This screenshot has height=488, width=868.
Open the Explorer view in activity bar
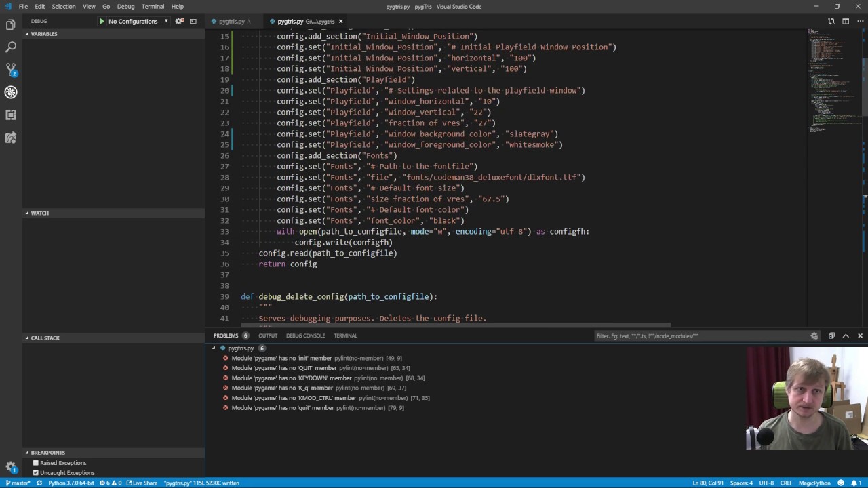[x=11, y=25]
